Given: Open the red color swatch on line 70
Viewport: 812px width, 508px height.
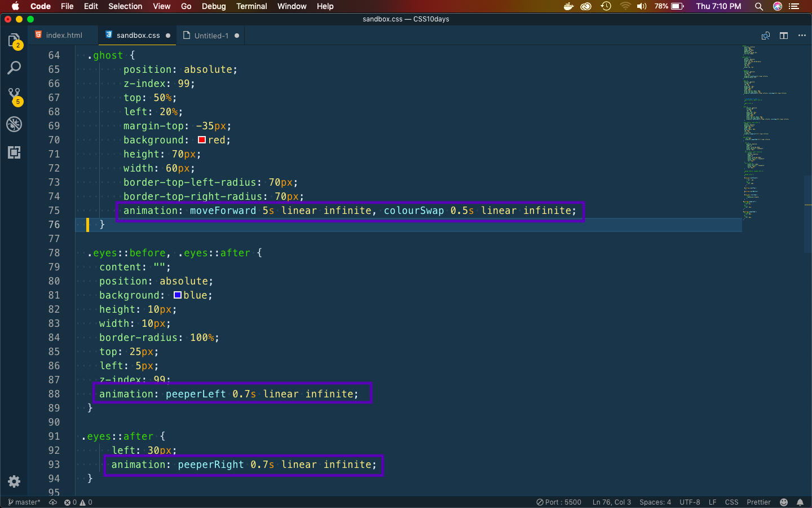Looking at the screenshot, I should (202, 140).
